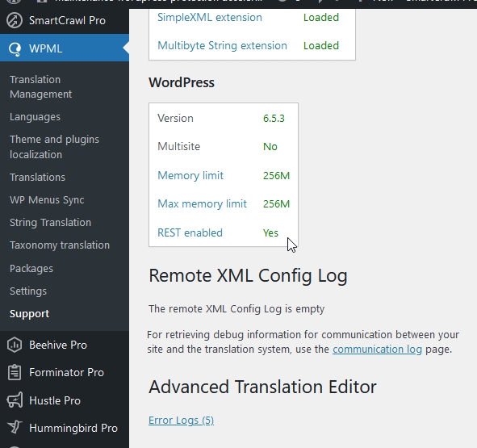Click the Multibyte String extension link
The width and height of the screenshot is (477, 448).
click(x=223, y=46)
